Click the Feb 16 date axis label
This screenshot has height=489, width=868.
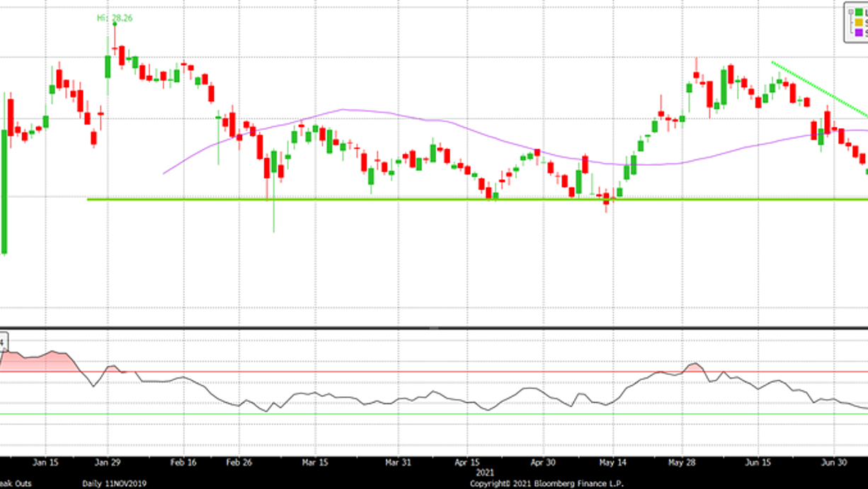(183, 462)
